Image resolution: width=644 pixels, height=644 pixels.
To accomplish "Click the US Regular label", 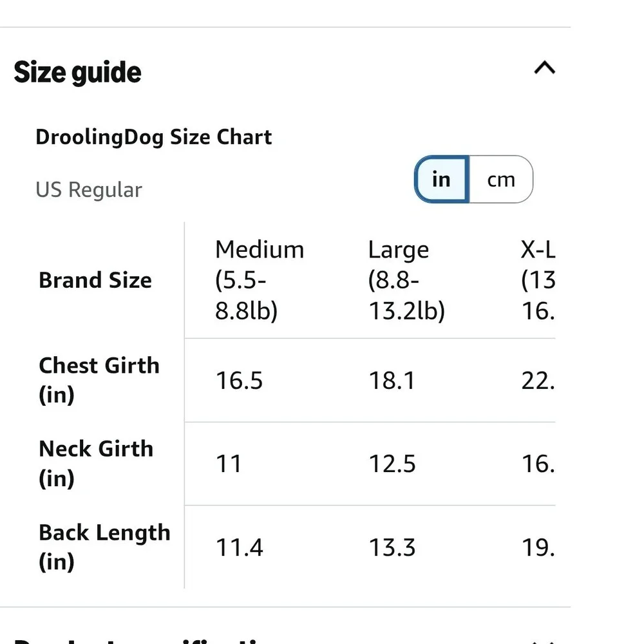I will (89, 190).
